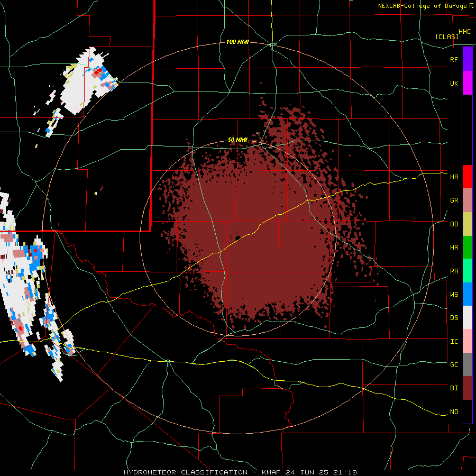This screenshot has height=476, width=476.
Task: Click the BD legend label
Action: pos(454,224)
